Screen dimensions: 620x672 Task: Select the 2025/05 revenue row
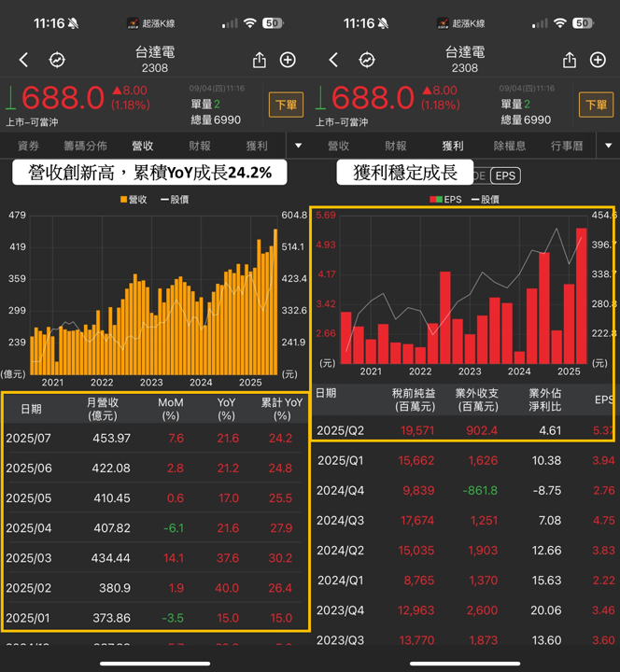pos(155,498)
